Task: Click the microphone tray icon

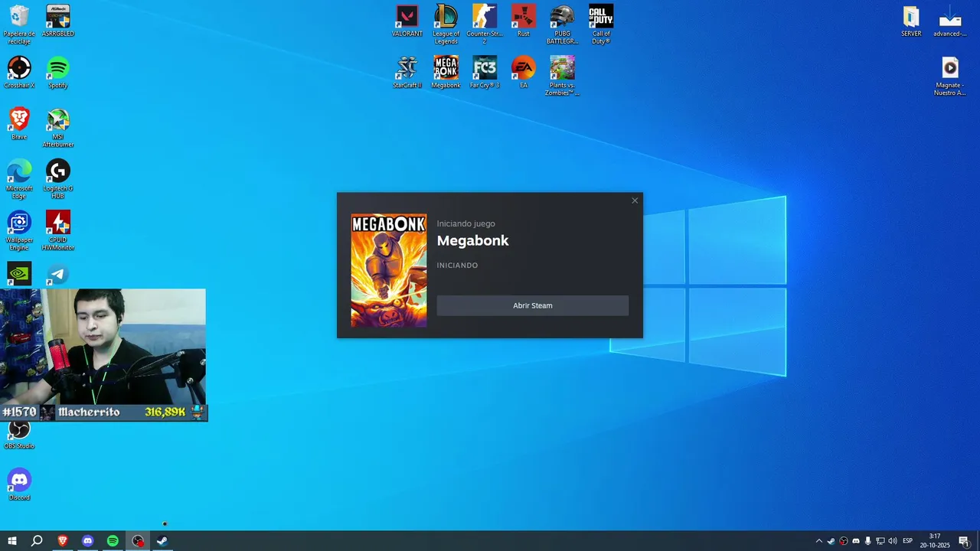Action: tap(868, 541)
